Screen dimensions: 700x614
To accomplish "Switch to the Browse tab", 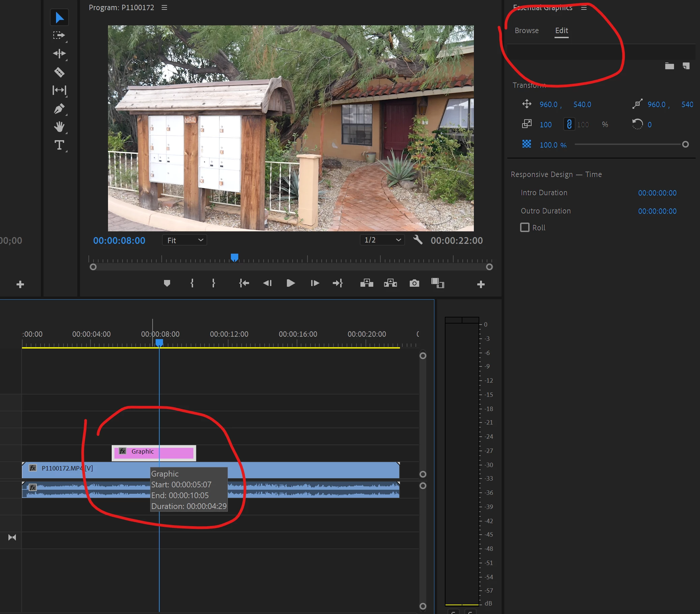I will click(527, 30).
